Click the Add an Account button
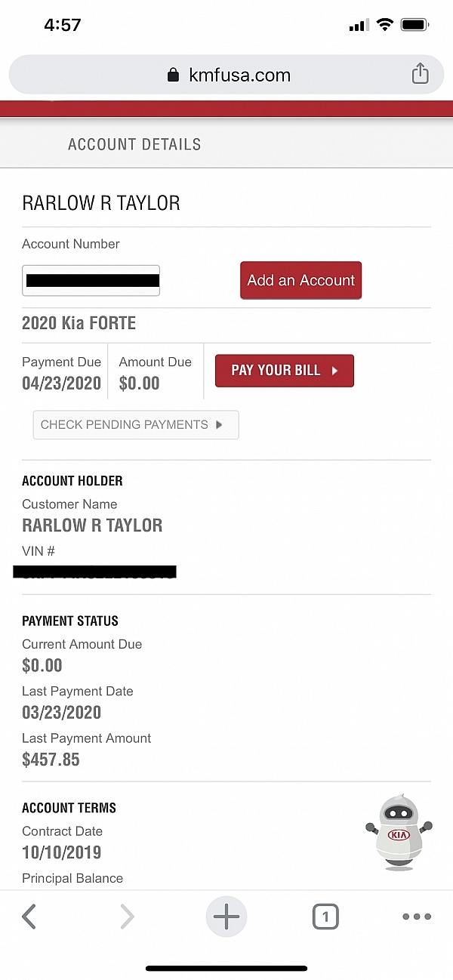The image size is (453, 980). pos(300,280)
